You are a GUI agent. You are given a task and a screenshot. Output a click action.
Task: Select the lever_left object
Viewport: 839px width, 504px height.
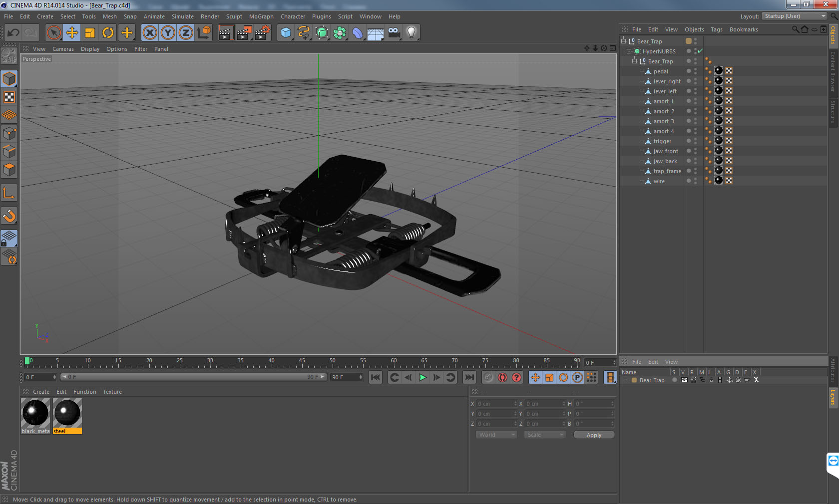pyautogui.click(x=665, y=91)
